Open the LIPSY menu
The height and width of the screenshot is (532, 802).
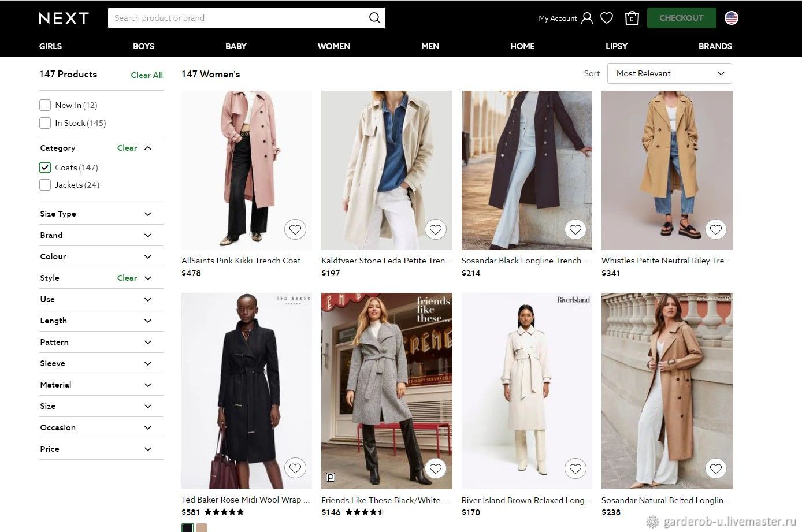point(617,46)
